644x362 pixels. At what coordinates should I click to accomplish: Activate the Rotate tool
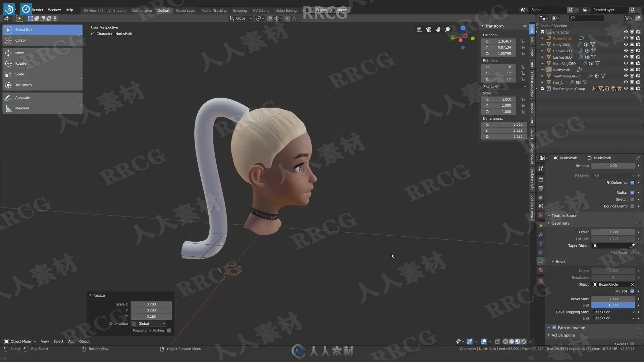20,63
